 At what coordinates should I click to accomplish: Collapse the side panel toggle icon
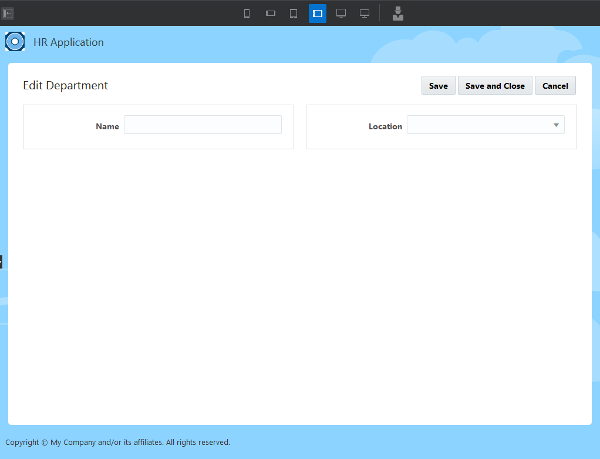pyautogui.click(x=8, y=14)
